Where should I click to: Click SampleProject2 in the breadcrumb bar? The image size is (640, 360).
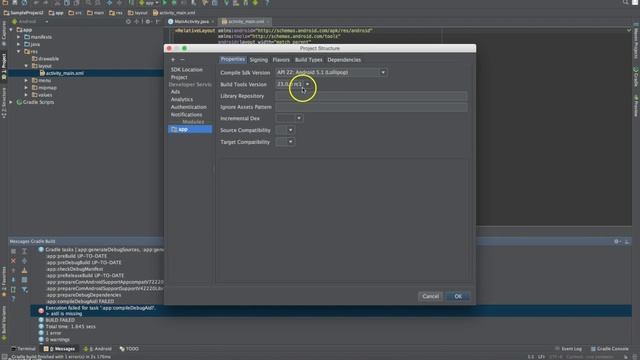[x=23, y=13]
